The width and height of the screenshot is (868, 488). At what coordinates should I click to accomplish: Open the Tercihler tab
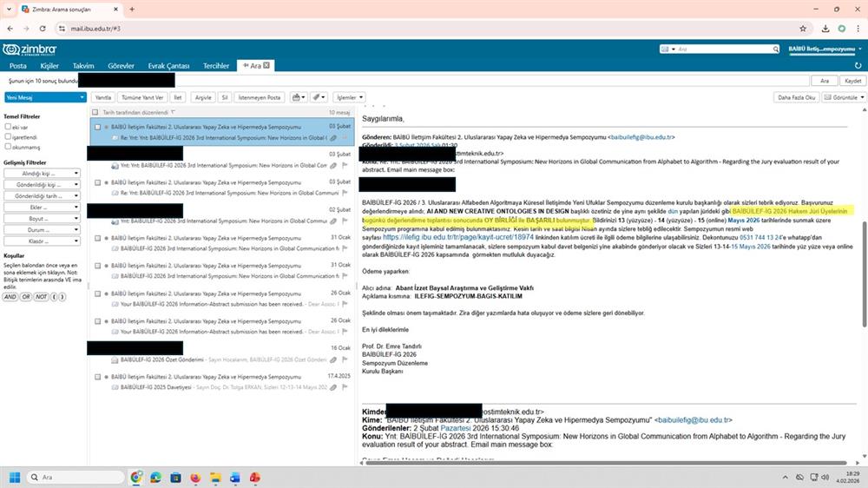[x=216, y=65]
